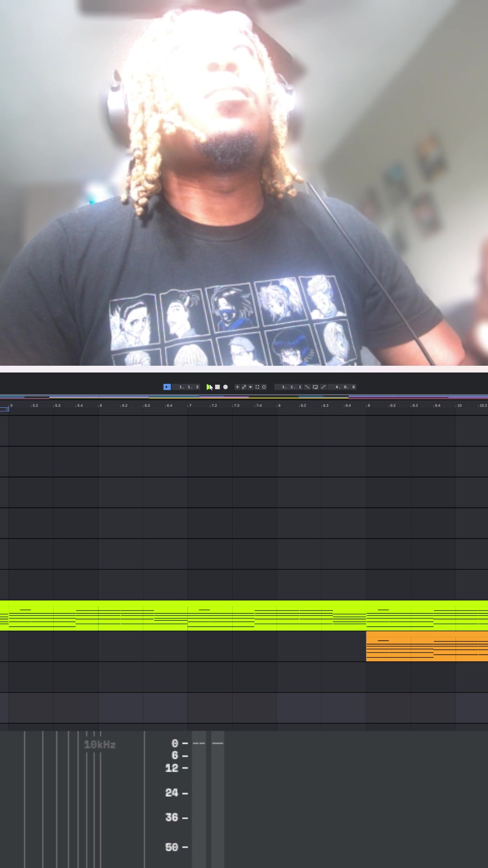Arm the round Arrangement Record button
488x868 pixels.
(225, 387)
